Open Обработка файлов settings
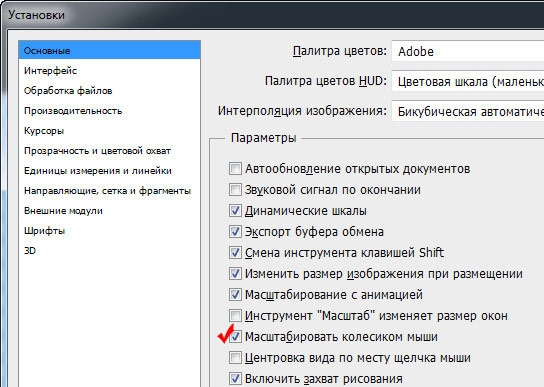The height and width of the screenshot is (387, 544). (x=68, y=91)
